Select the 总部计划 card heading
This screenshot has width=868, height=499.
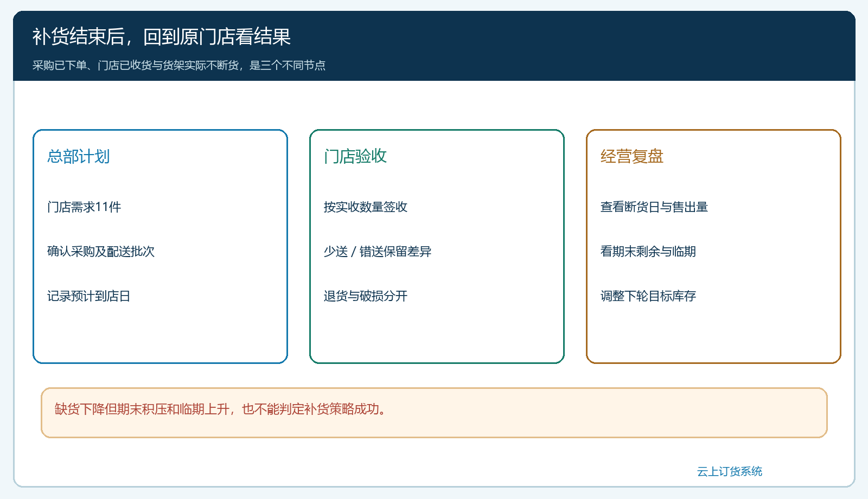(79, 156)
